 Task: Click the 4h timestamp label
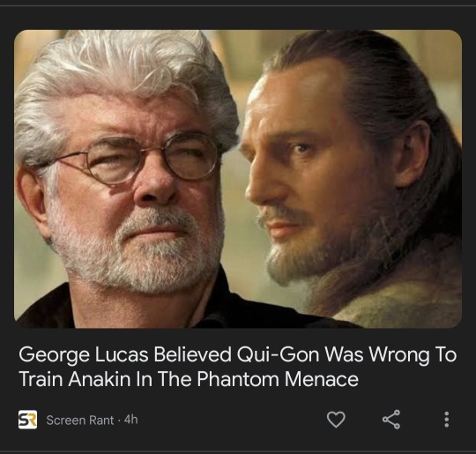coord(131,420)
